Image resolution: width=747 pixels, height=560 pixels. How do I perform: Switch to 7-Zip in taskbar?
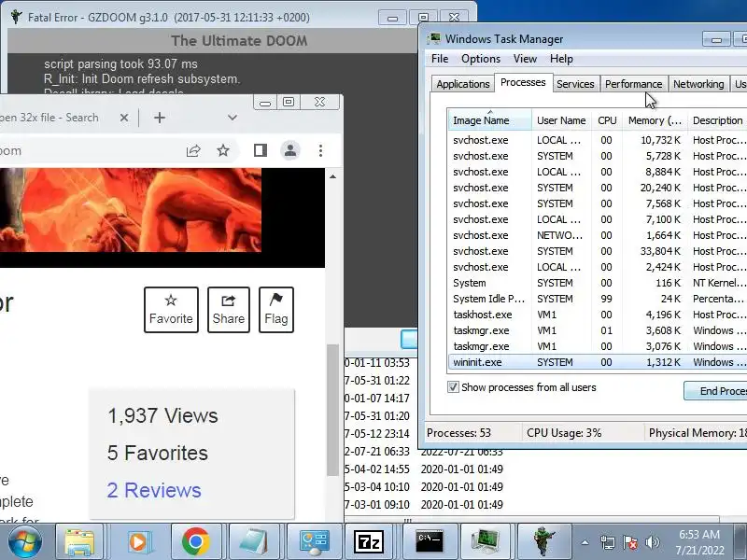coord(369,541)
